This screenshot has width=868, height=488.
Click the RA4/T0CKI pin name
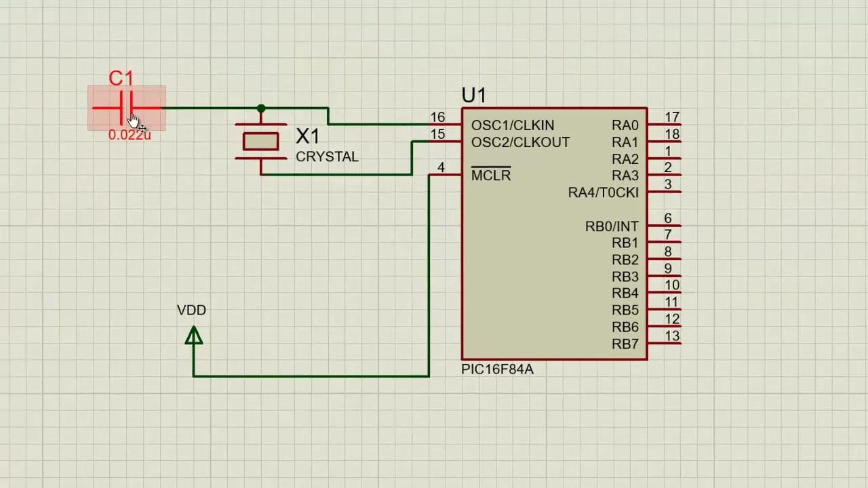pyautogui.click(x=604, y=192)
